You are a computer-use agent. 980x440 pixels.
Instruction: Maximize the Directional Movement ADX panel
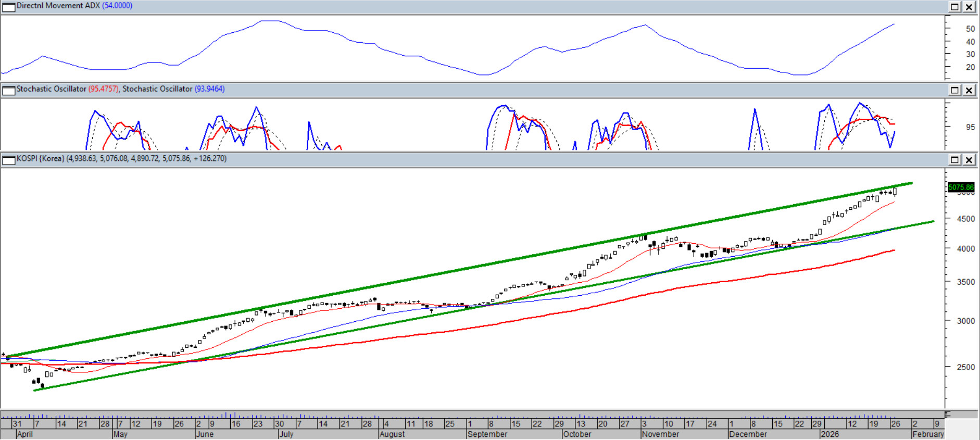954,7
